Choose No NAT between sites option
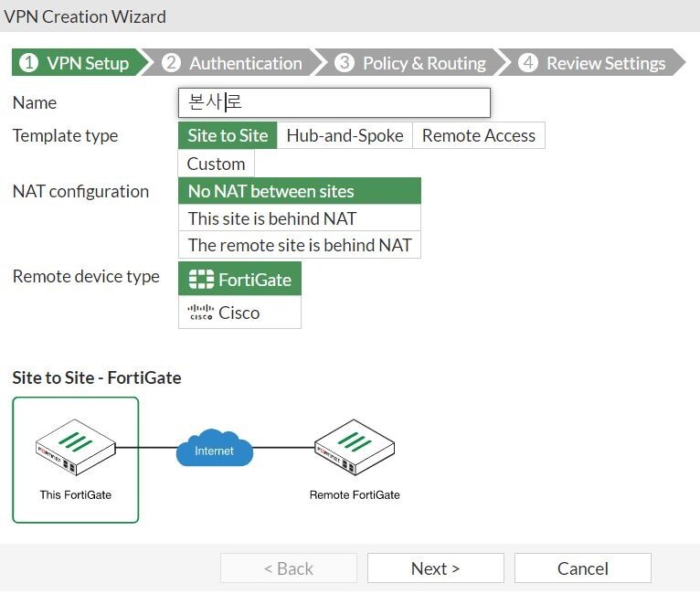This screenshot has height=605, width=700. 300,191
